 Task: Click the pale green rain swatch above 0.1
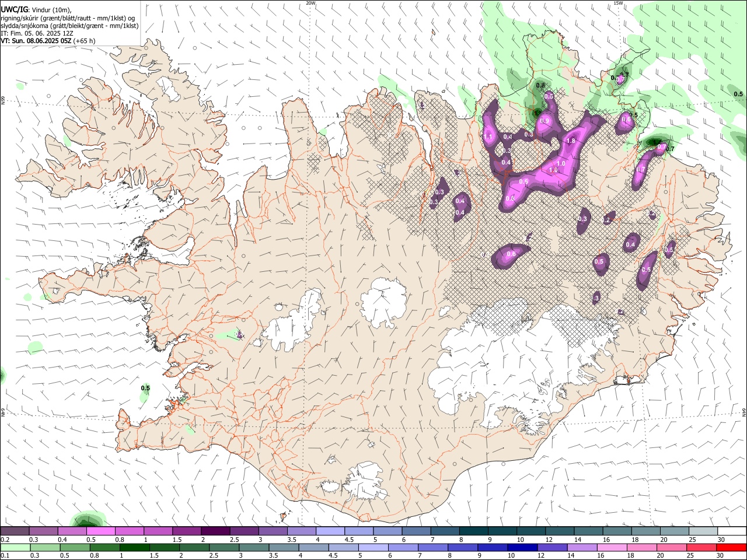pos(15,548)
